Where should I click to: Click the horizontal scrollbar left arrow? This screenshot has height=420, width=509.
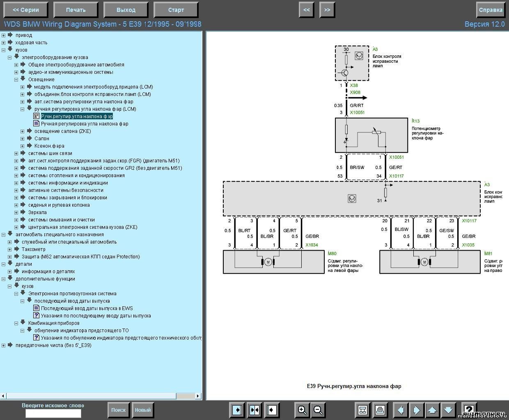(3, 396)
